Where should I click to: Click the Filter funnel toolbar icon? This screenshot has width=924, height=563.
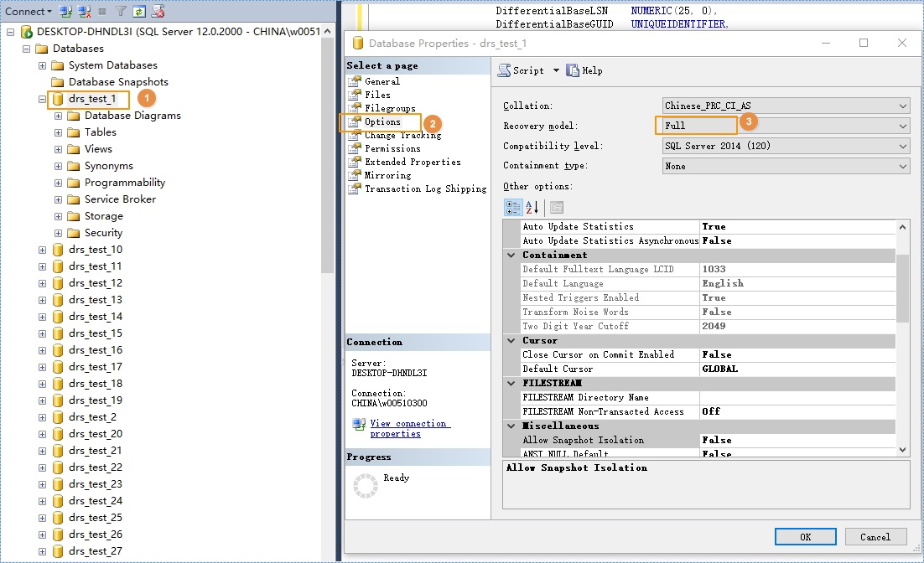120,11
